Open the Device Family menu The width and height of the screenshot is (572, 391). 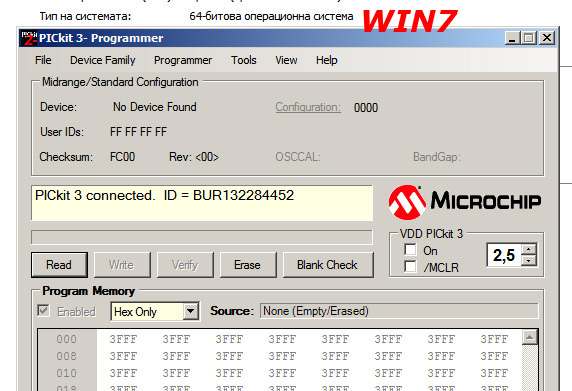point(103,60)
